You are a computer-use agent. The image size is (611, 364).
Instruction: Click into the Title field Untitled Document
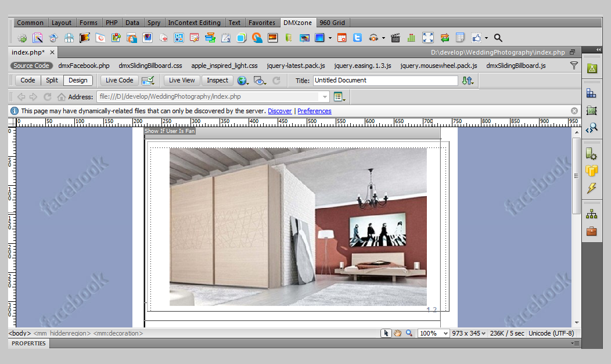click(x=386, y=80)
